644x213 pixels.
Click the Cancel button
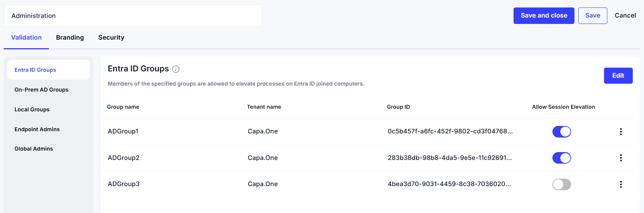point(625,16)
